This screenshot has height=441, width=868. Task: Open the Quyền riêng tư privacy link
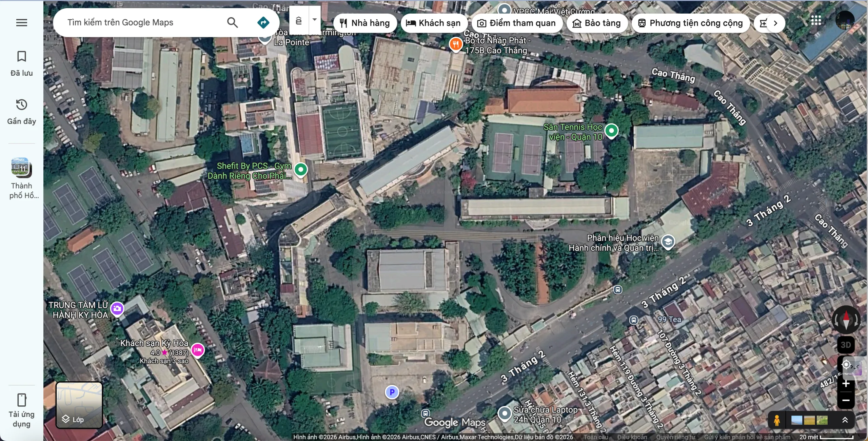click(x=676, y=437)
